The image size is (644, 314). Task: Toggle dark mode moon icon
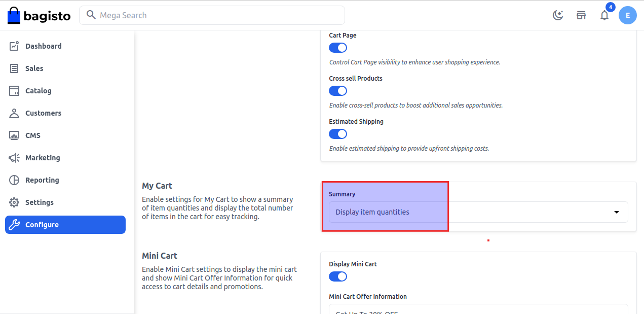click(558, 15)
